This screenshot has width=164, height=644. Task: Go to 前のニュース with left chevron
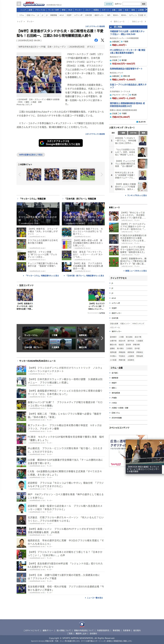click(x=117, y=22)
